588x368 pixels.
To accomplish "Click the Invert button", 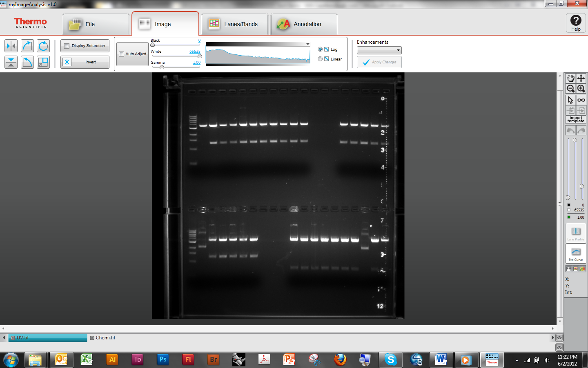I will [85, 62].
